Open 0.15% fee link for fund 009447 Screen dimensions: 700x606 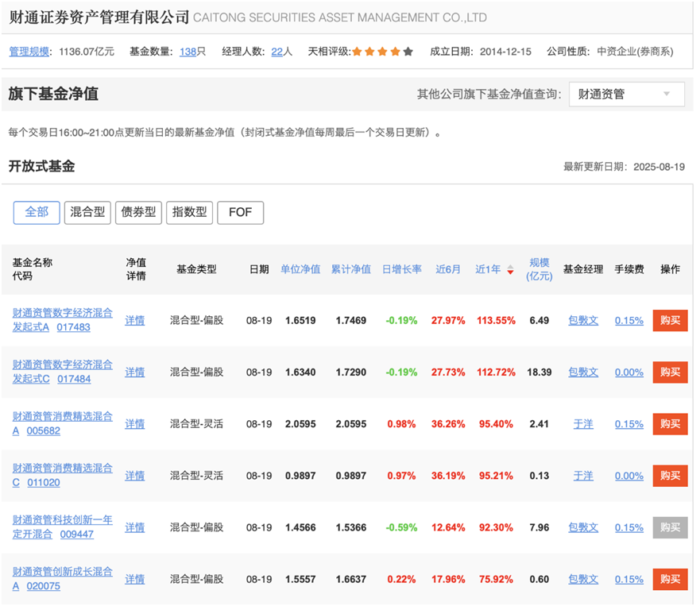click(x=629, y=528)
